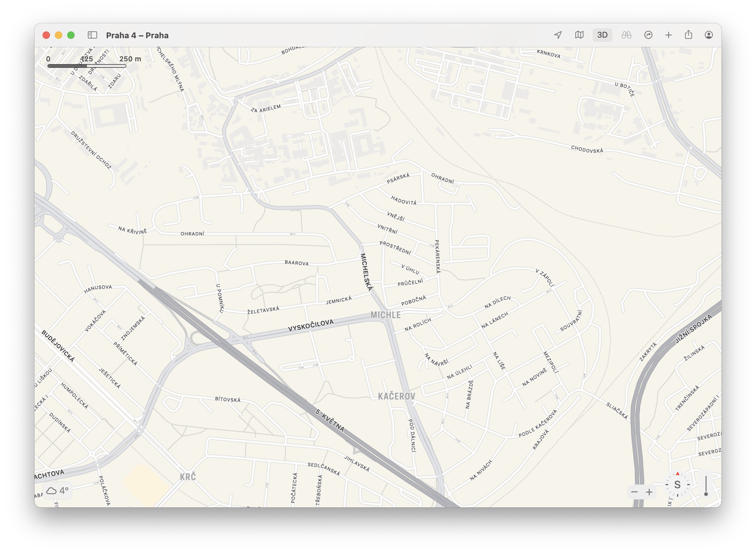The image size is (756, 553).
Task: Click the map pitch tilt slider
Action: click(706, 486)
